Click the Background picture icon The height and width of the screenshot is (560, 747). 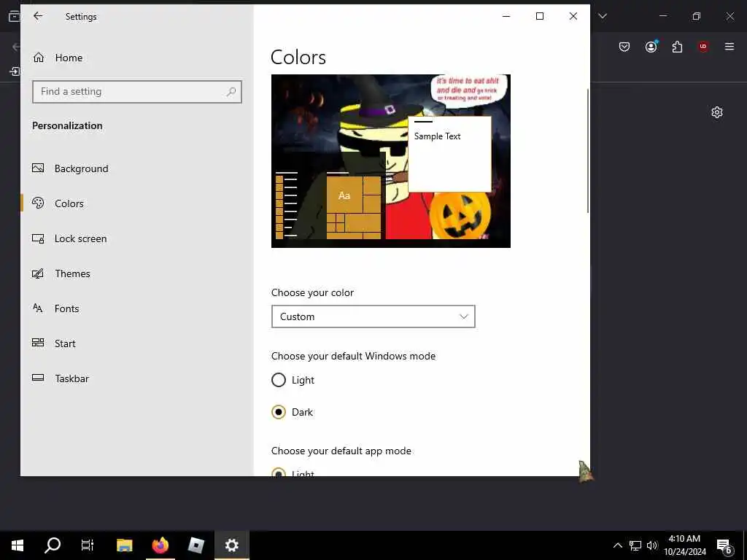pyautogui.click(x=38, y=168)
